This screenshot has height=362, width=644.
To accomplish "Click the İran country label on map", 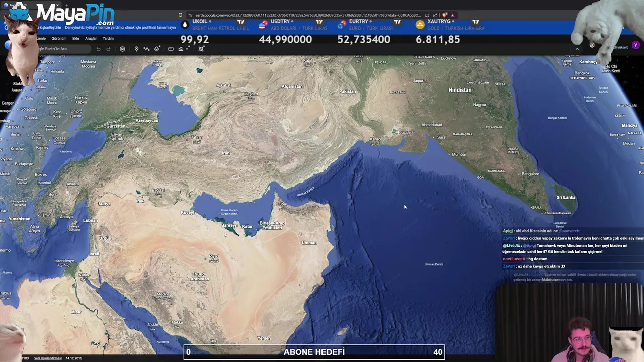I will (226, 153).
